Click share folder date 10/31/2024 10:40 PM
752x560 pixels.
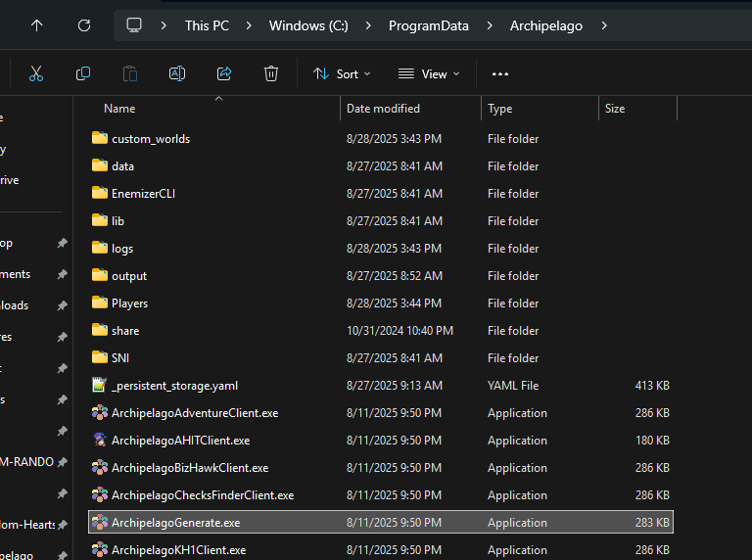(x=399, y=331)
